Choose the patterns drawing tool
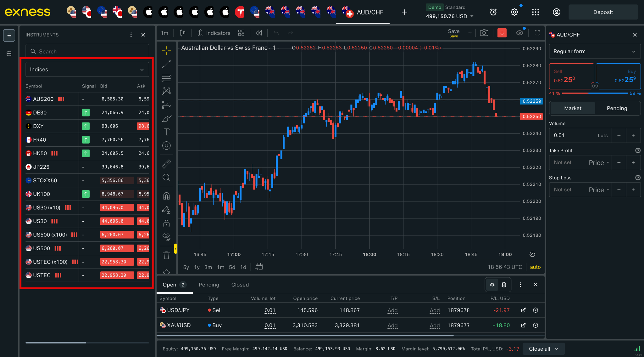 click(x=166, y=91)
